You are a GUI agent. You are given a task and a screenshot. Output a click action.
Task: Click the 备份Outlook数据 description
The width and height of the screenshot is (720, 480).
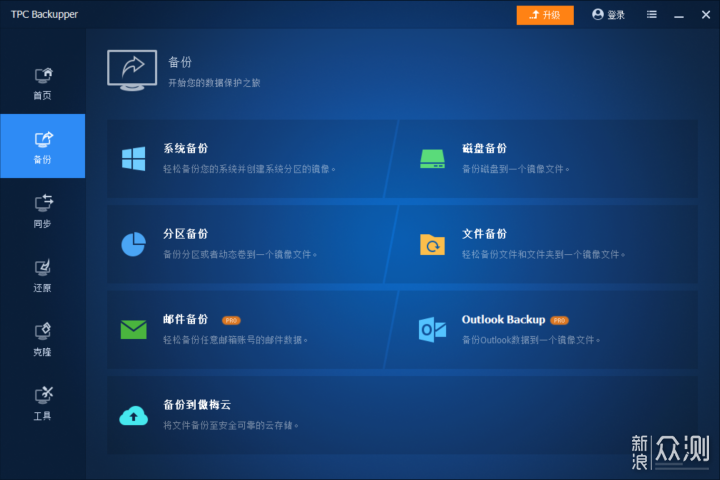(531, 340)
